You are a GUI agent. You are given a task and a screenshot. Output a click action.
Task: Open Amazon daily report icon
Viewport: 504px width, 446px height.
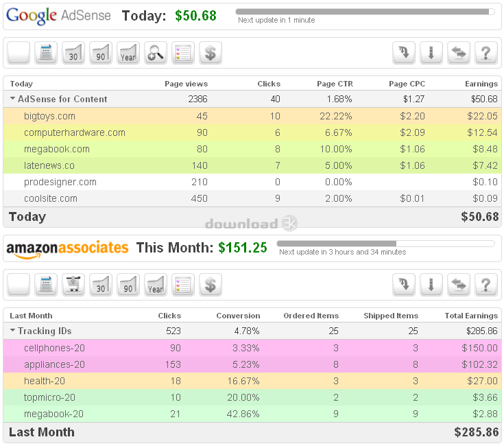coord(46,285)
